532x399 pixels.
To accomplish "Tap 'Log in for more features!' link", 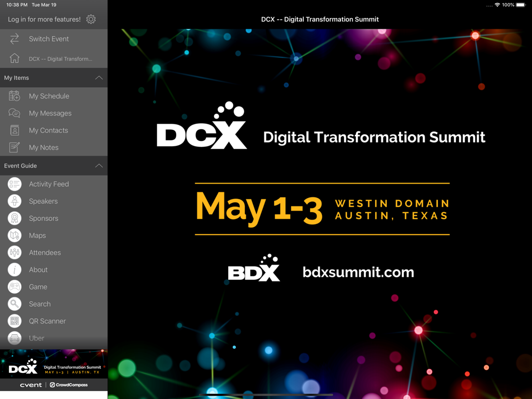I will [x=45, y=19].
